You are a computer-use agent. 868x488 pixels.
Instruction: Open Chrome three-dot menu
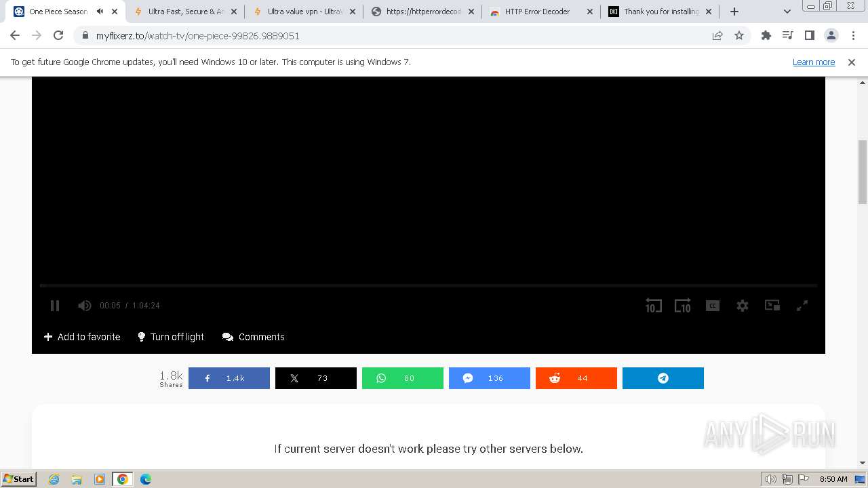point(853,36)
